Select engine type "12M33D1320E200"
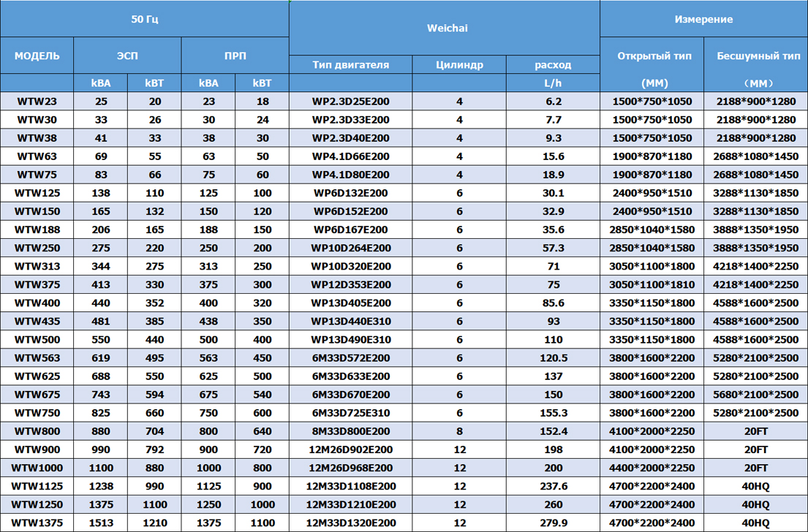The width and height of the screenshot is (808, 532). click(350, 523)
